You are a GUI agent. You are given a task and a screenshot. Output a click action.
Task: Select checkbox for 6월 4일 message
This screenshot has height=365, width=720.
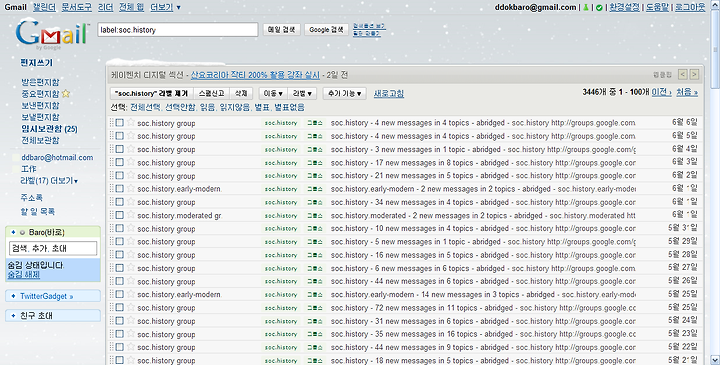click(119, 149)
